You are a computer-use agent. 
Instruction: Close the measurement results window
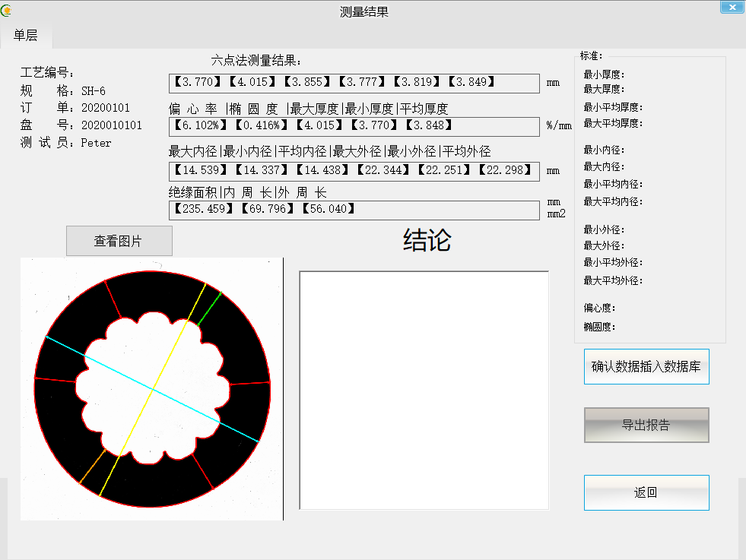[732, 7]
